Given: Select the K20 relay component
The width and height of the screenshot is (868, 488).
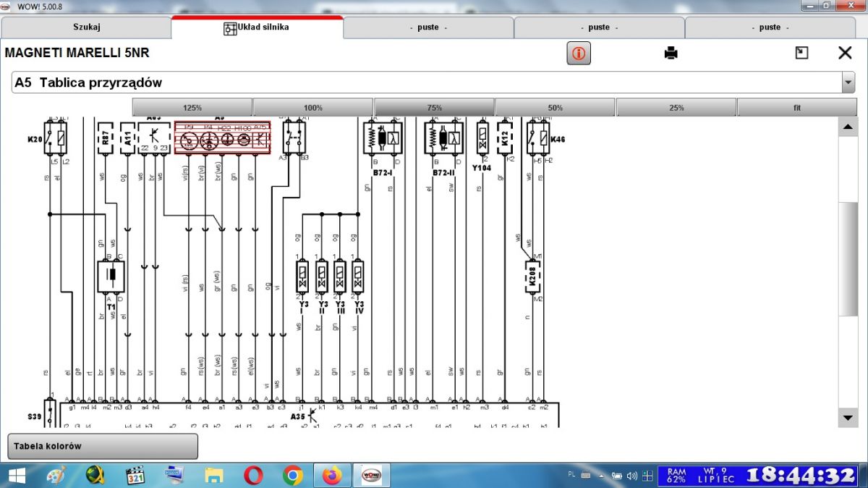Looking at the screenshot, I should pyautogui.click(x=56, y=136).
